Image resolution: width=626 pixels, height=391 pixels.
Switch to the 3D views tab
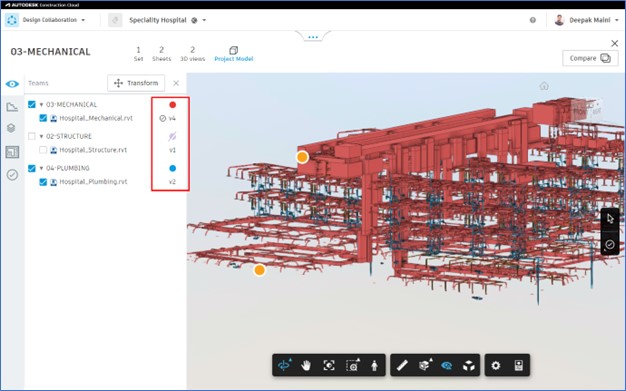(x=192, y=54)
